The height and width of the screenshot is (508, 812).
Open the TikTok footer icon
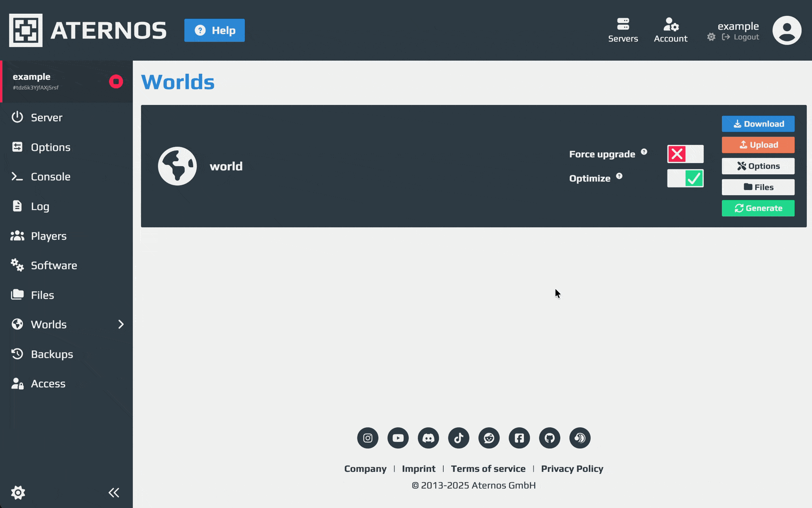point(458,438)
